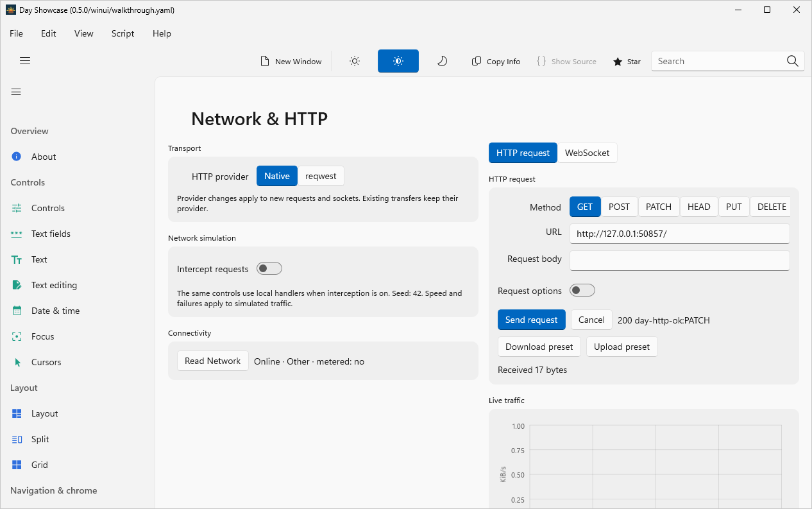Viewport: 812px width, 509px height.
Task: Open the Text page Tt icon
Action: click(17, 259)
